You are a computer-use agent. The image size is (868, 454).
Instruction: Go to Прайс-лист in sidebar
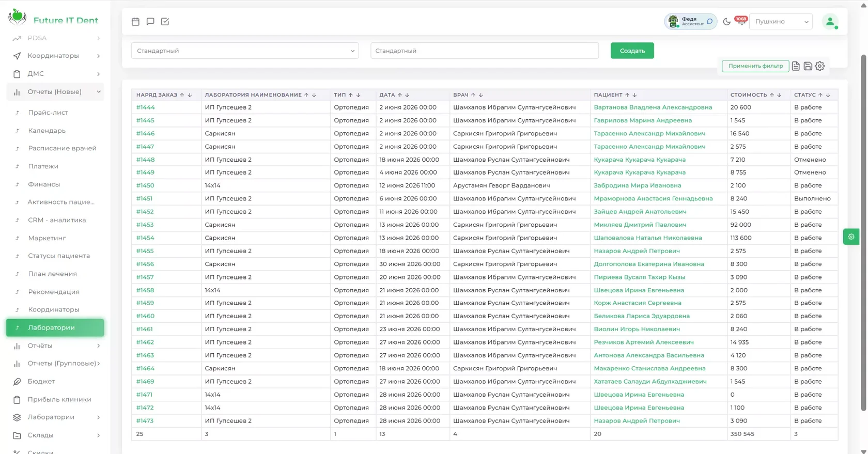pos(48,113)
